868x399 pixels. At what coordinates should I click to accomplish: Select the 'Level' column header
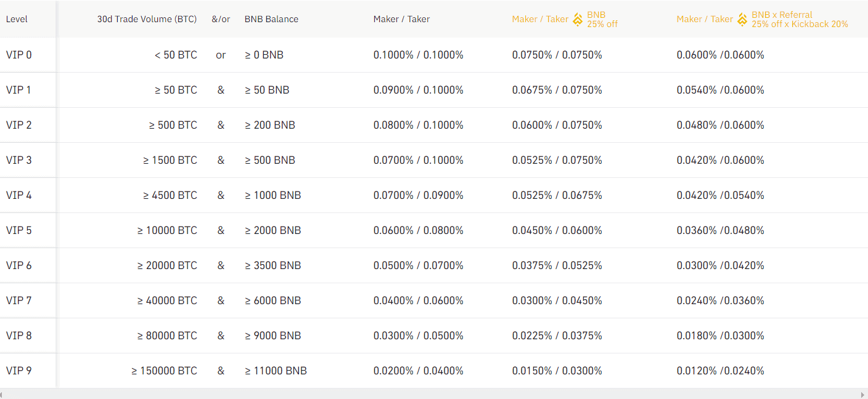17,19
